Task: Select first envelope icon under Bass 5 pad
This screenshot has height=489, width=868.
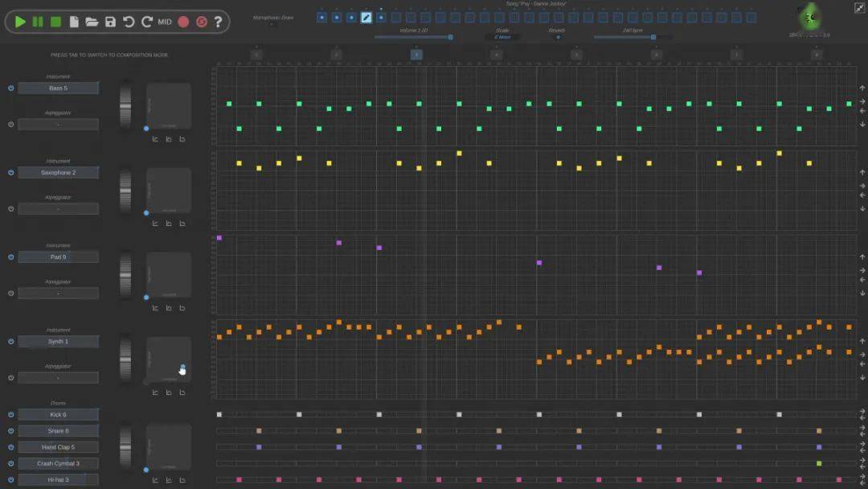Action: pyautogui.click(x=155, y=139)
